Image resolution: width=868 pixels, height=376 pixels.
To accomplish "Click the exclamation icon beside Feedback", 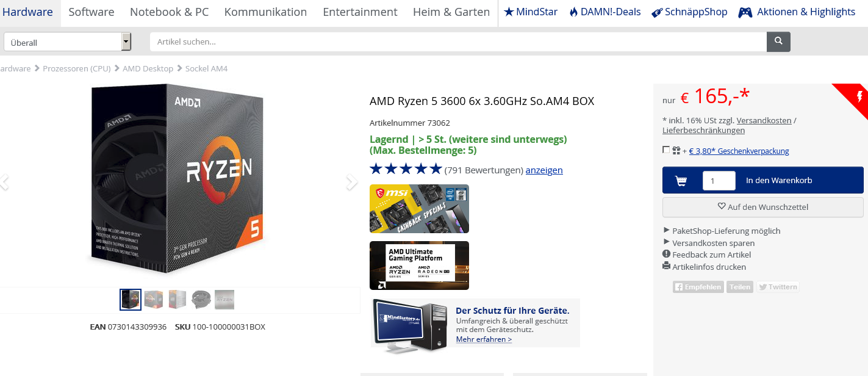I will coord(666,254).
